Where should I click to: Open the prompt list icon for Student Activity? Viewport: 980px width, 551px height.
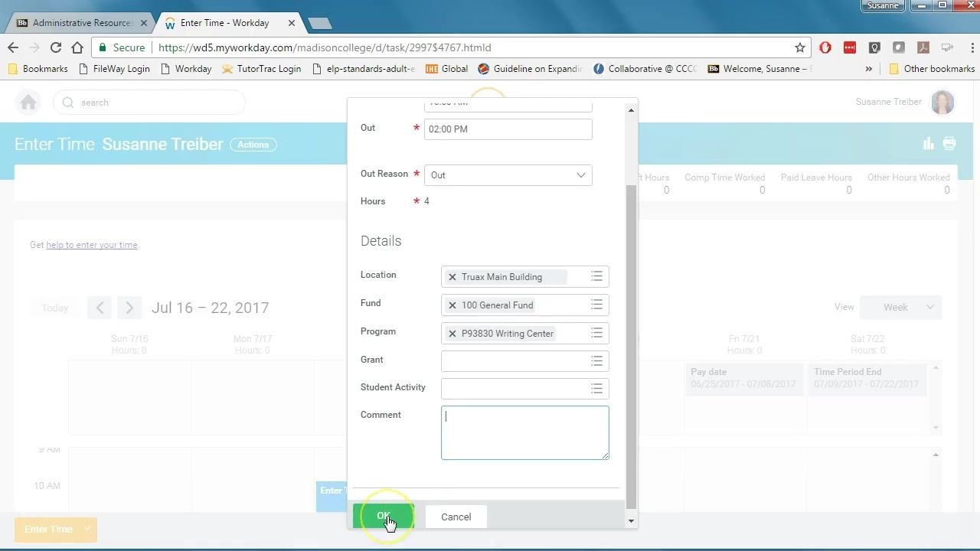click(x=596, y=389)
